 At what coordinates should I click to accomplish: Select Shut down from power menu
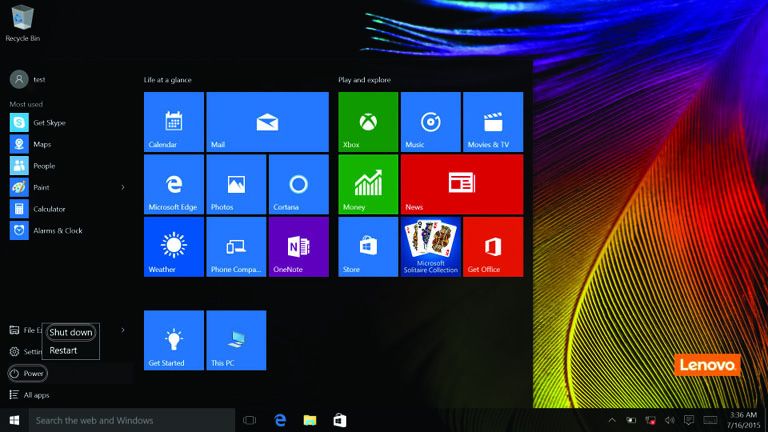71,332
